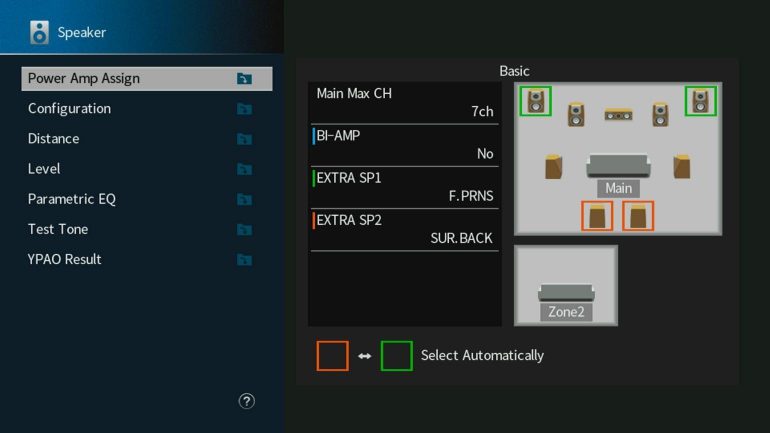Click the center speaker icon in diagram
The image size is (770, 433).
click(x=618, y=115)
